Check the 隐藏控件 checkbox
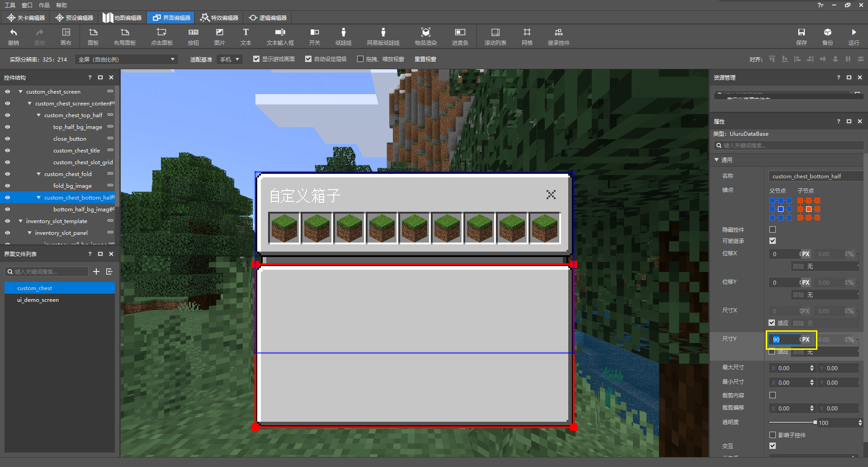 773,229
